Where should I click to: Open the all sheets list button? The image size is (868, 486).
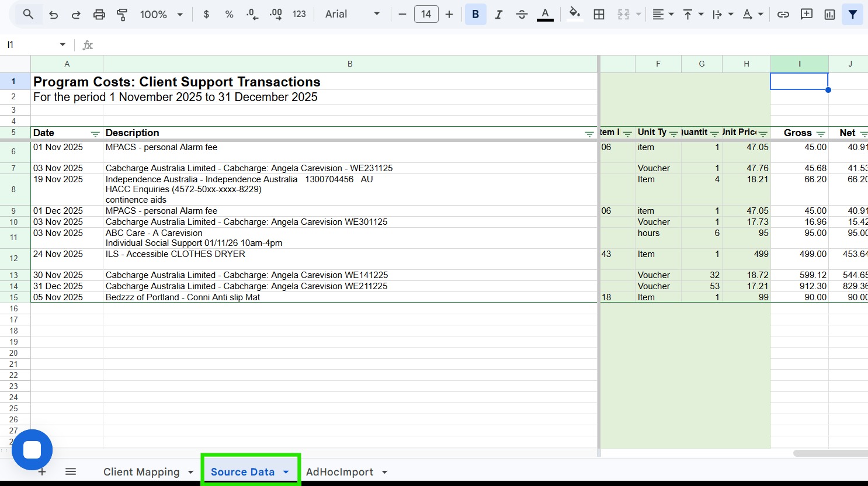click(x=71, y=472)
